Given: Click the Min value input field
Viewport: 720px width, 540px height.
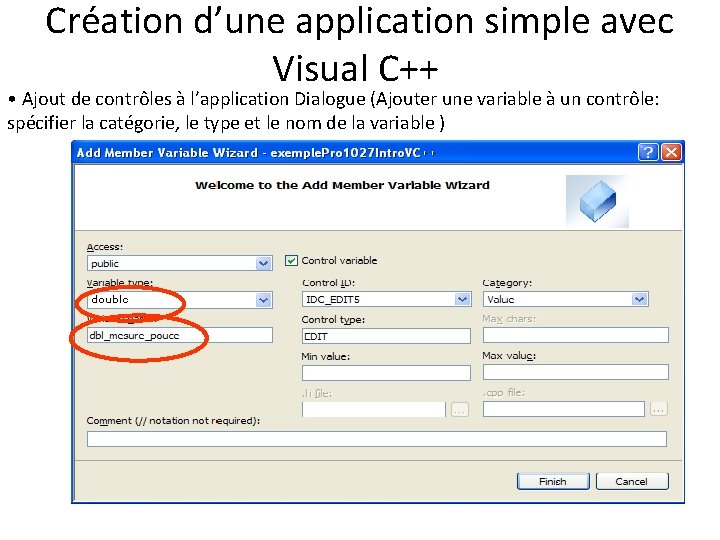Looking at the screenshot, I should coord(386,373).
